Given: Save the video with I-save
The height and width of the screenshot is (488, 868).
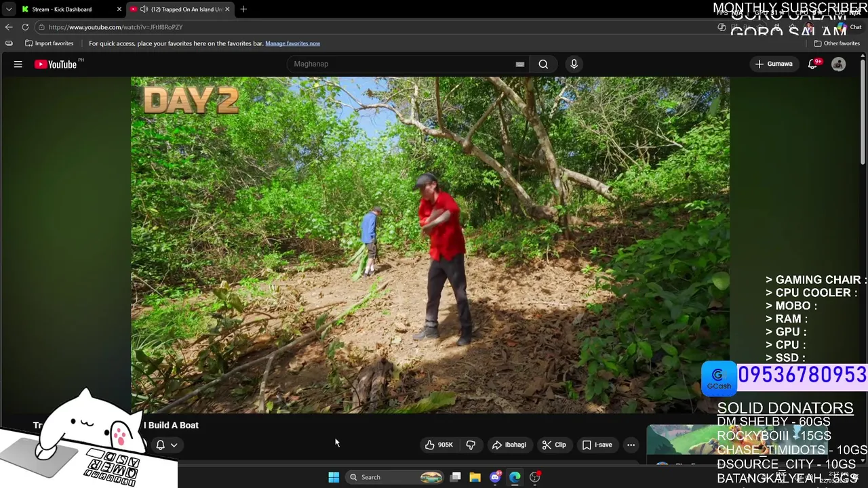Looking at the screenshot, I should [x=597, y=445].
